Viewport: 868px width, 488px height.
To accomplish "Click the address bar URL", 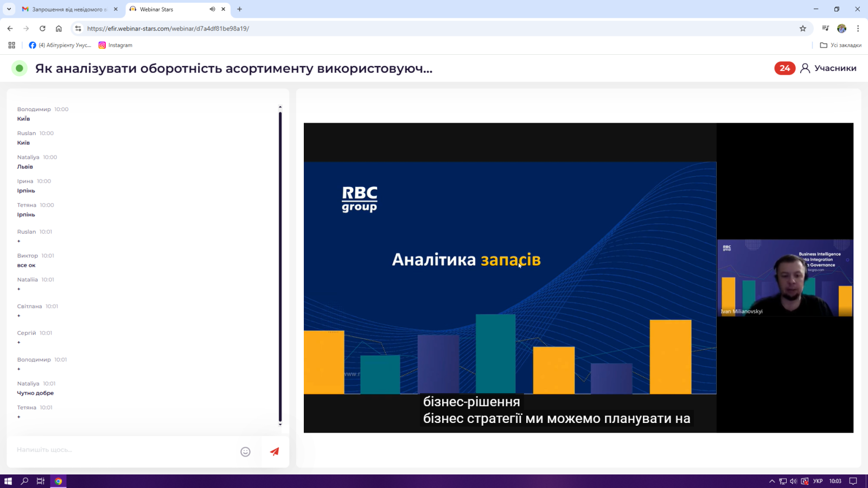I will (168, 29).
